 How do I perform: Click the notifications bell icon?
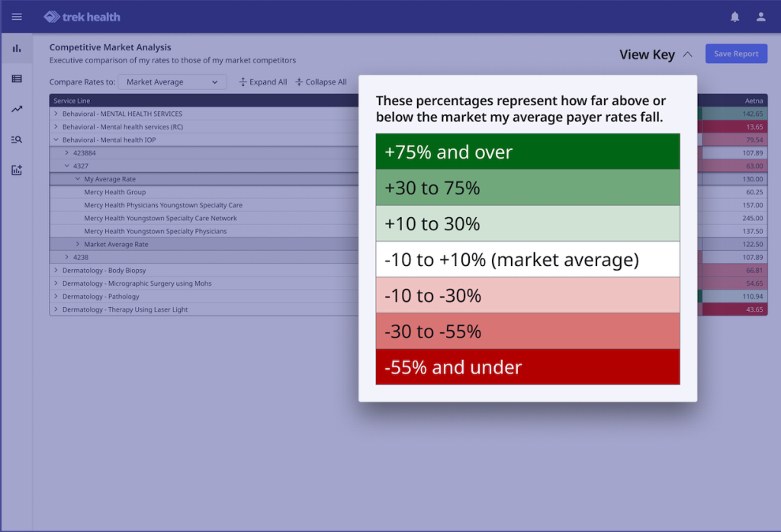click(x=734, y=17)
